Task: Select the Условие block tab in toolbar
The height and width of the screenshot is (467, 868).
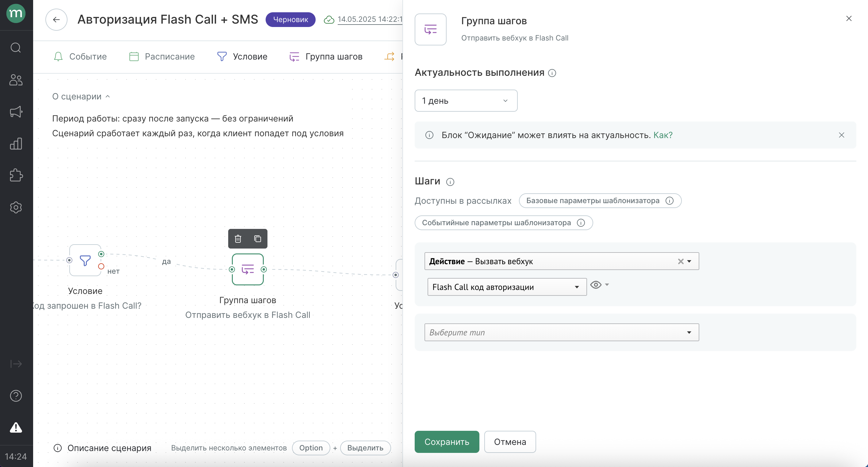Action: (242, 56)
